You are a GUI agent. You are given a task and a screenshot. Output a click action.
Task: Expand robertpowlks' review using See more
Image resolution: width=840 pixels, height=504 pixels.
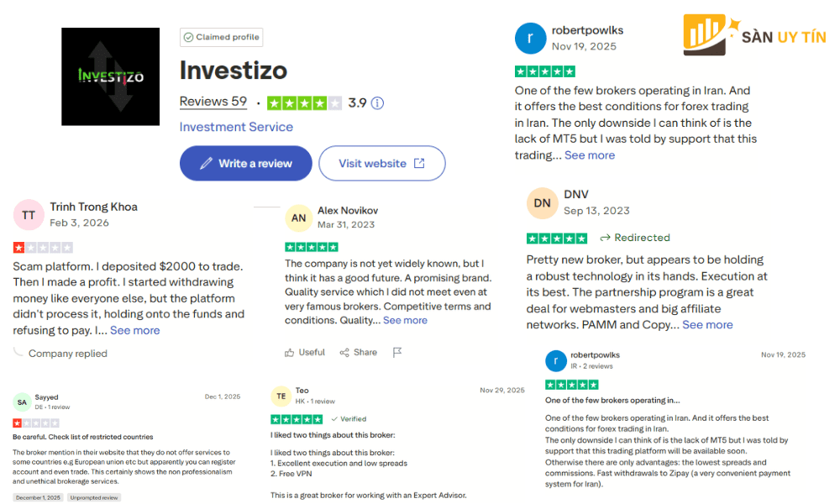589,155
